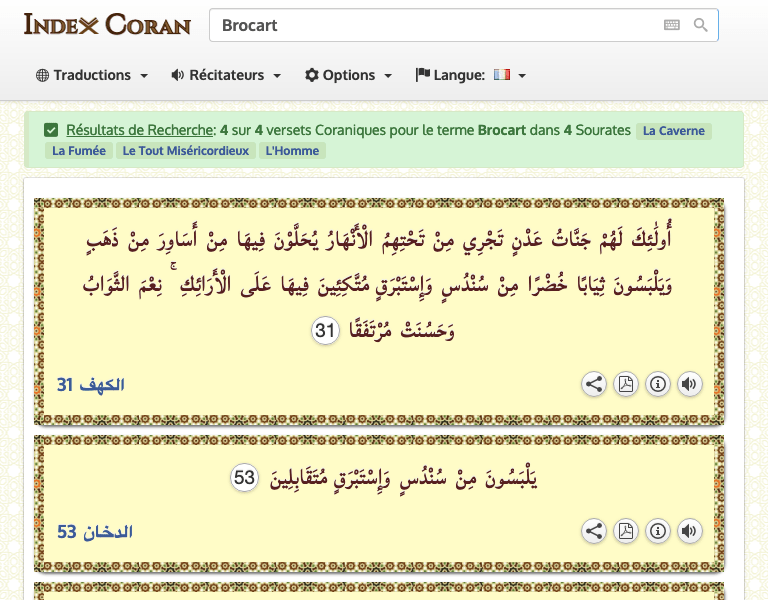
Task: Open the virtual keyboard icon in search box
Action: (x=672, y=25)
